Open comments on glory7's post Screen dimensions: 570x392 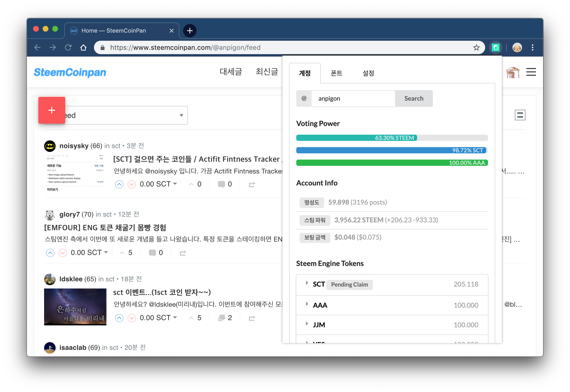tap(156, 253)
